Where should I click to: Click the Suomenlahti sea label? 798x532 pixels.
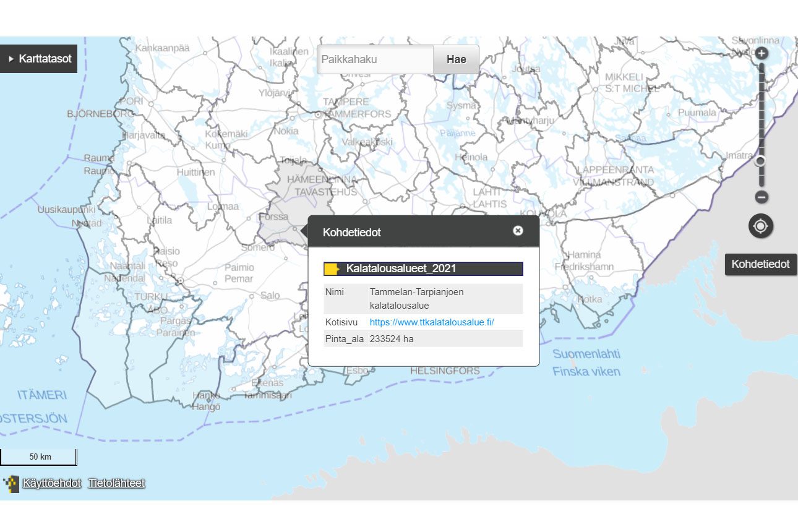586,354
